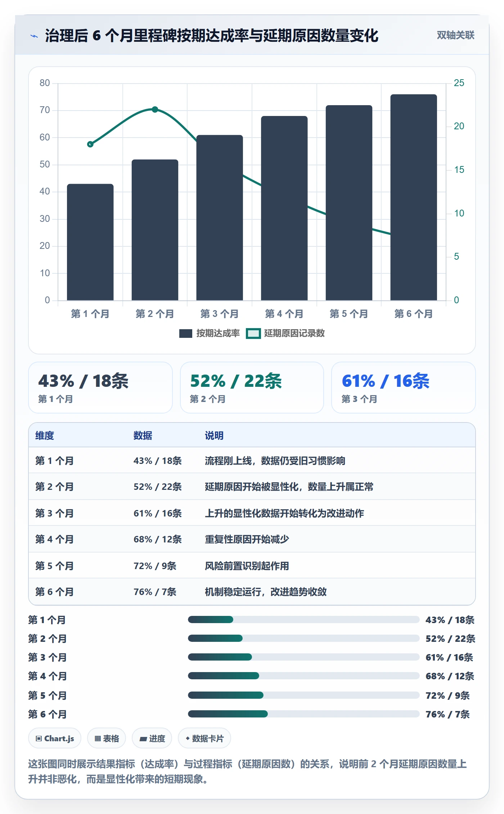Click the 第 3 个月 progress bar
Viewport: 504px width, 814px height.
tap(303, 657)
